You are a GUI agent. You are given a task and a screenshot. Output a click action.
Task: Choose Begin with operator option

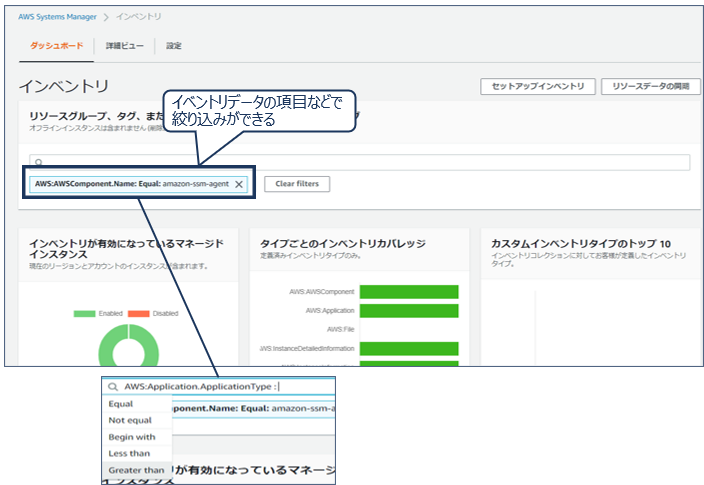(137, 437)
